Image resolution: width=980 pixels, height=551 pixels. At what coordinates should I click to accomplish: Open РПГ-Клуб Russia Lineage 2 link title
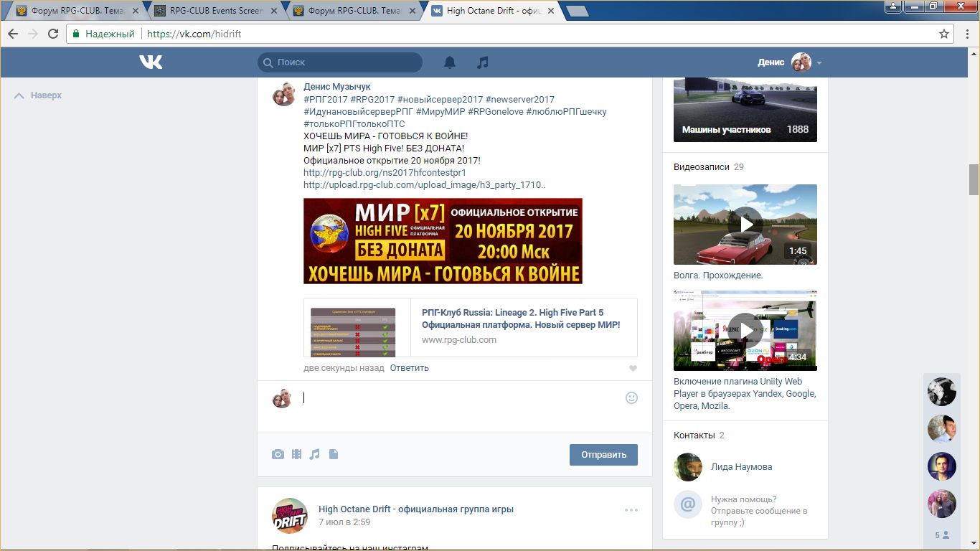(521, 319)
